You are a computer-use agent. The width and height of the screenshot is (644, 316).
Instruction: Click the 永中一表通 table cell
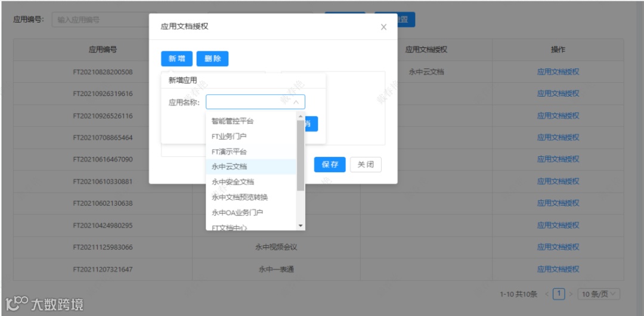pyautogui.click(x=276, y=269)
